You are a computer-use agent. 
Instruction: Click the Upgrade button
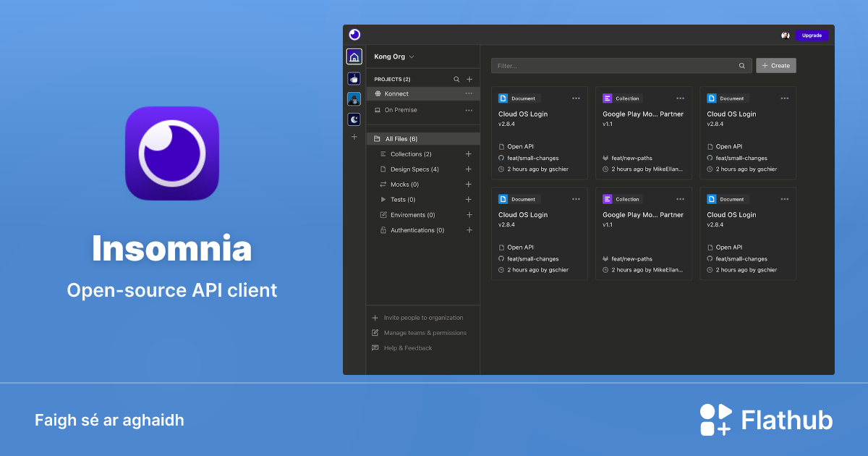(812, 35)
